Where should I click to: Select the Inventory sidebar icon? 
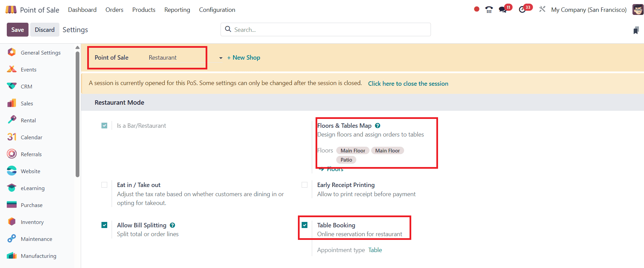pos(12,222)
